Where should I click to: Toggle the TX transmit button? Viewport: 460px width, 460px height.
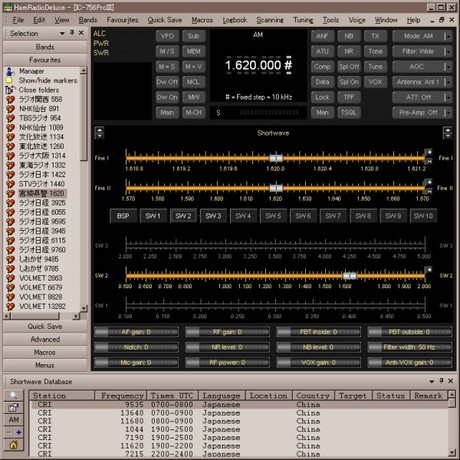pos(376,36)
